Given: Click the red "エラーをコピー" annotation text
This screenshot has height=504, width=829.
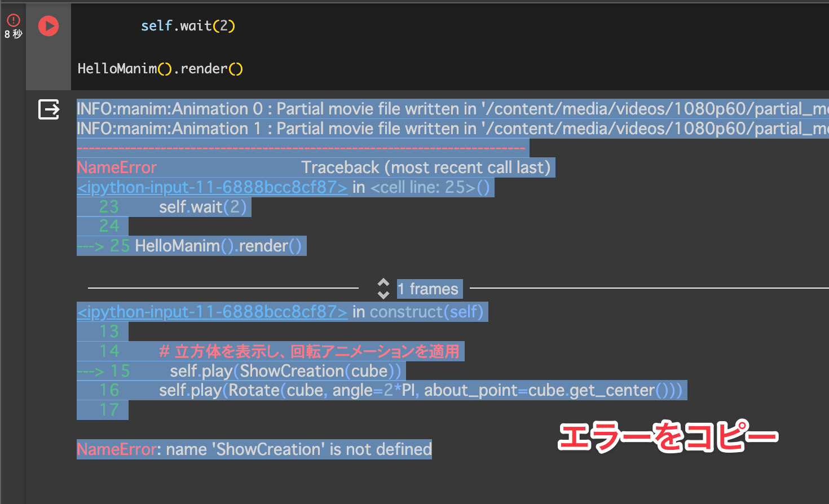Looking at the screenshot, I should (x=668, y=437).
